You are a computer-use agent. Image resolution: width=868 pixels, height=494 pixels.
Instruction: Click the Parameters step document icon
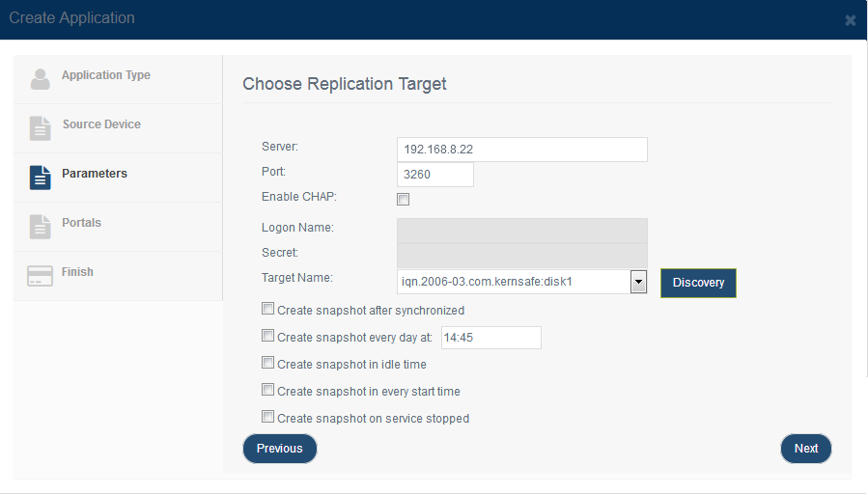[x=40, y=178]
